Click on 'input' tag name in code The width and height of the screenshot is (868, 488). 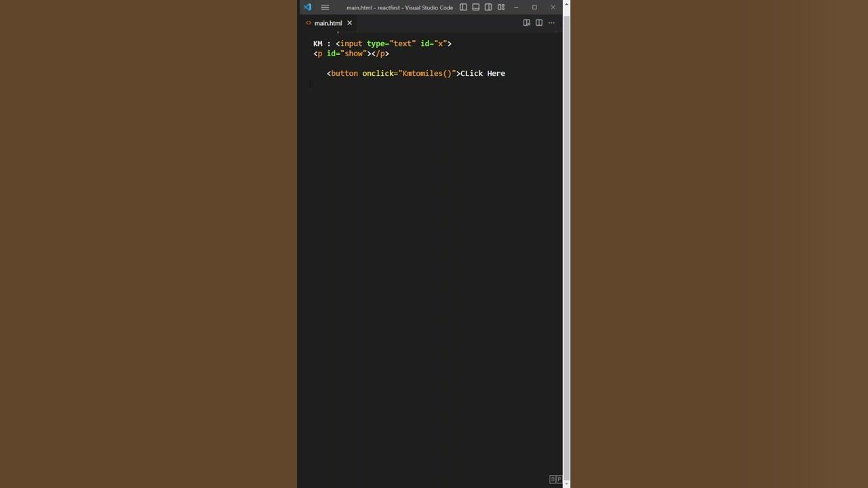point(351,43)
